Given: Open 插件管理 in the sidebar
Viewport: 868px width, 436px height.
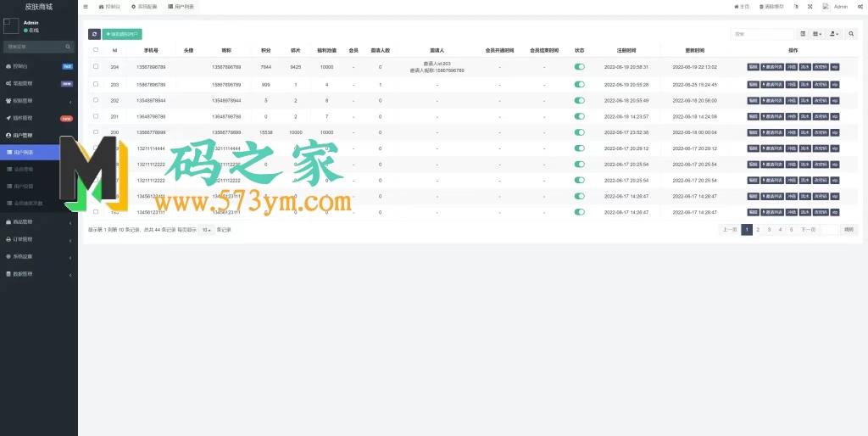Looking at the screenshot, I should coord(39,118).
